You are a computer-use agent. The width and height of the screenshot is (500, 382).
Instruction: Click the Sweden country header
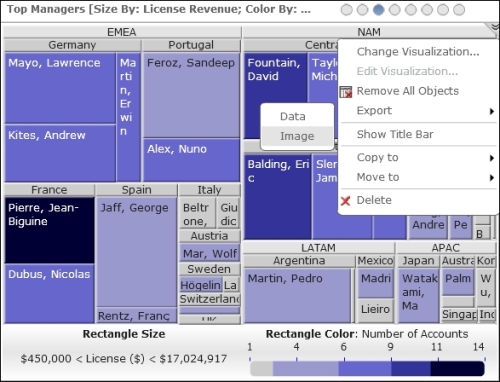click(x=209, y=269)
